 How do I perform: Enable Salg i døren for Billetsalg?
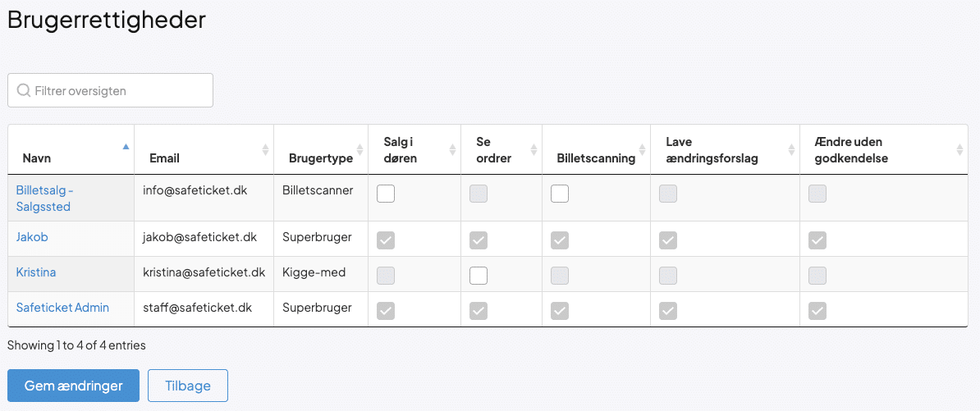coord(386,194)
